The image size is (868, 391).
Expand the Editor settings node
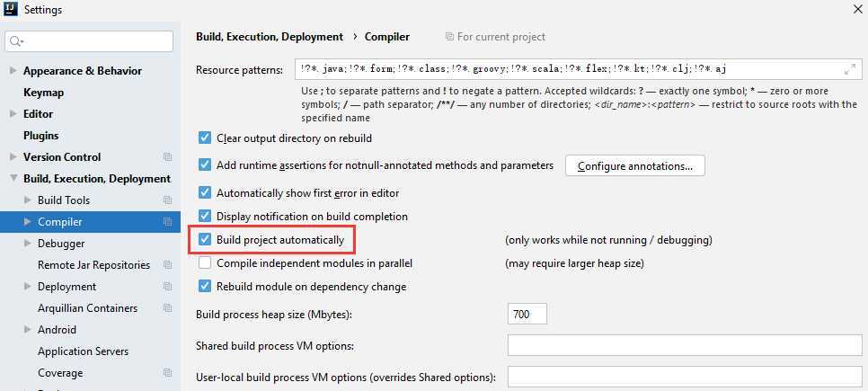13,114
